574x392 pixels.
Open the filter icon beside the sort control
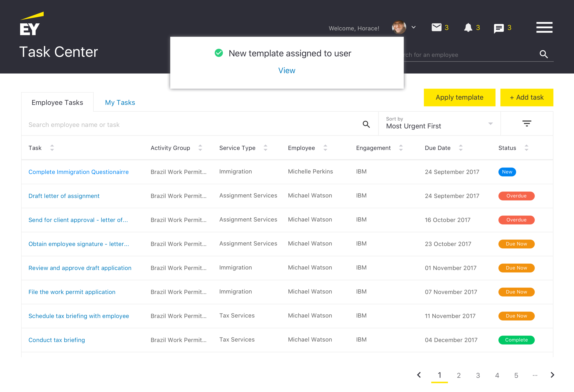click(526, 123)
